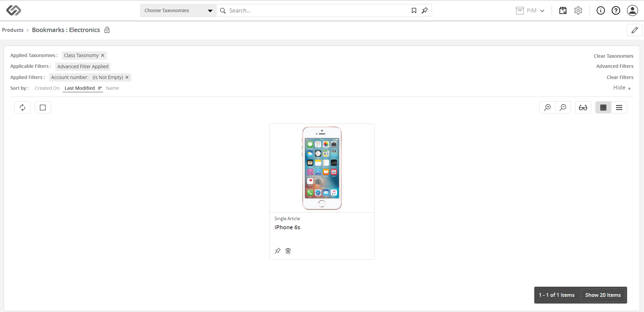Click the bookmark icon in the search bar
Viewport: 644px width, 312px height.
(x=414, y=10)
